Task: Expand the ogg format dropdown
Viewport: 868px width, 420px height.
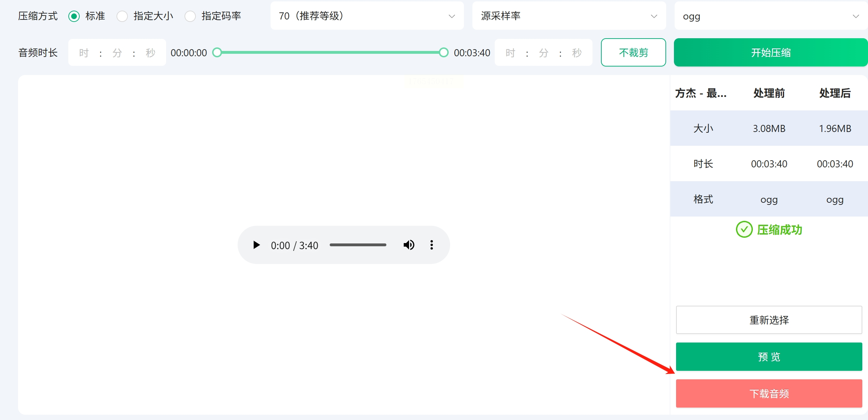Action: 770,16
